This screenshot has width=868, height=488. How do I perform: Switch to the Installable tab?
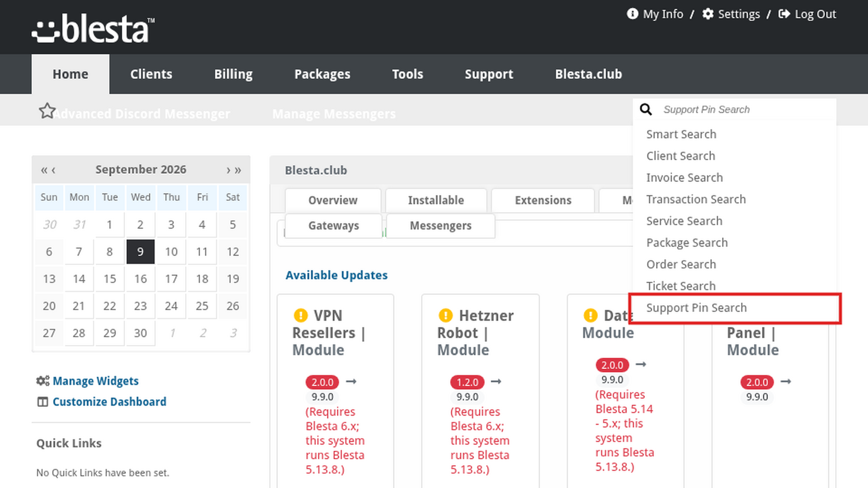click(436, 200)
